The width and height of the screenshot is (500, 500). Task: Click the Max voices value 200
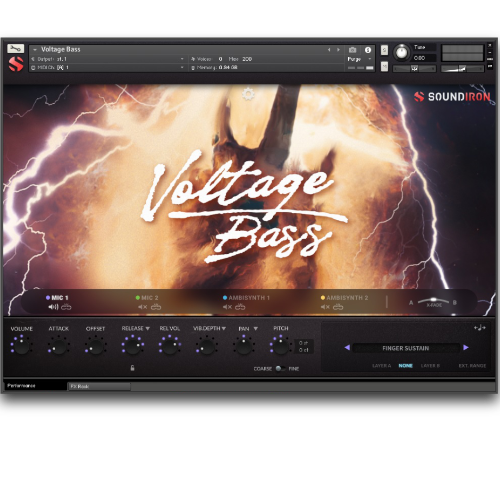[x=247, y=59]
